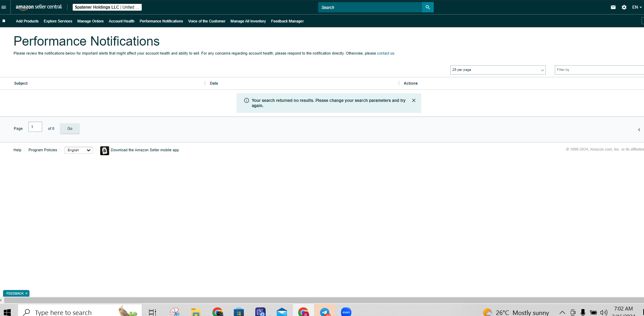Open the EN language dropdown
Screen dimensions: 644x316
point(637,7)
